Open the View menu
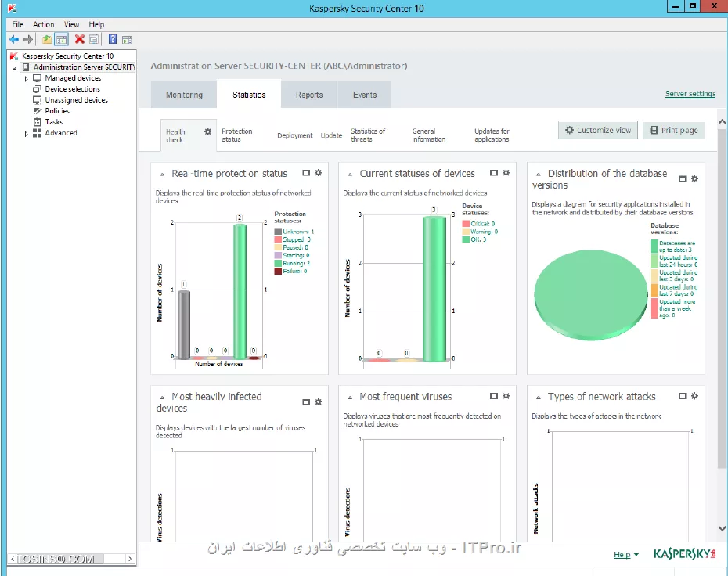This screenshot has width=728, height=576. (71, 24)
